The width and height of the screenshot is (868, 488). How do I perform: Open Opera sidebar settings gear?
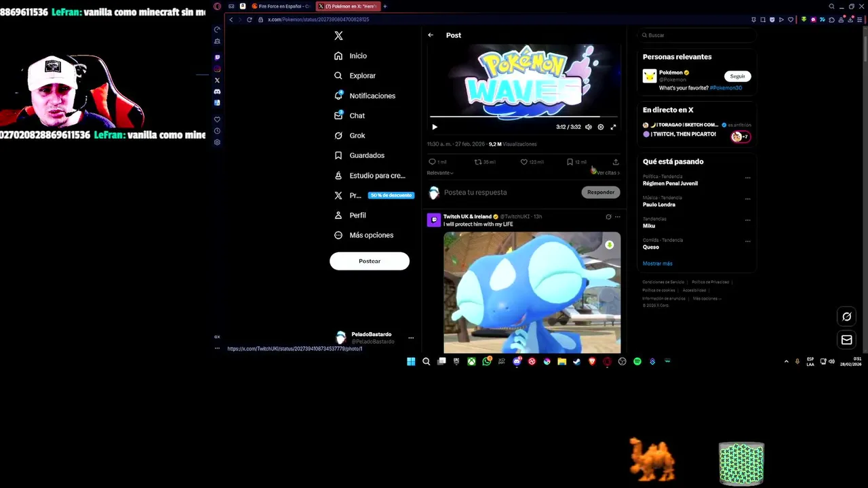tap(217, 142)
